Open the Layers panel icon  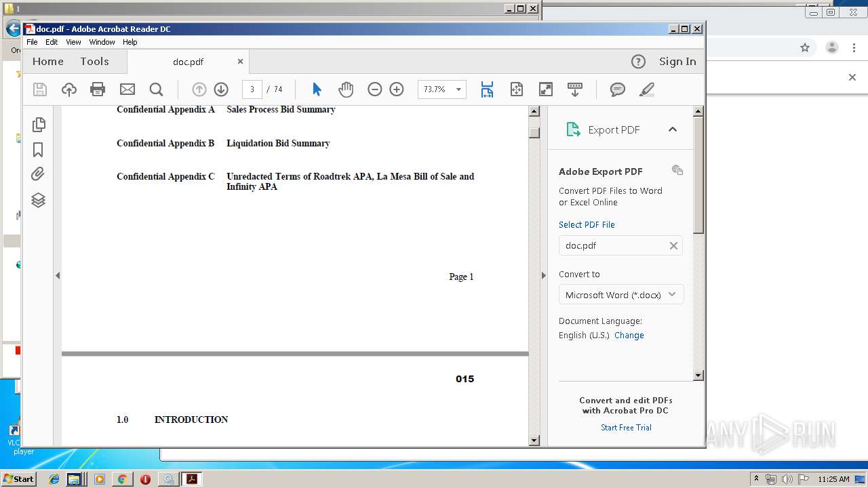[x=39, y=200]
